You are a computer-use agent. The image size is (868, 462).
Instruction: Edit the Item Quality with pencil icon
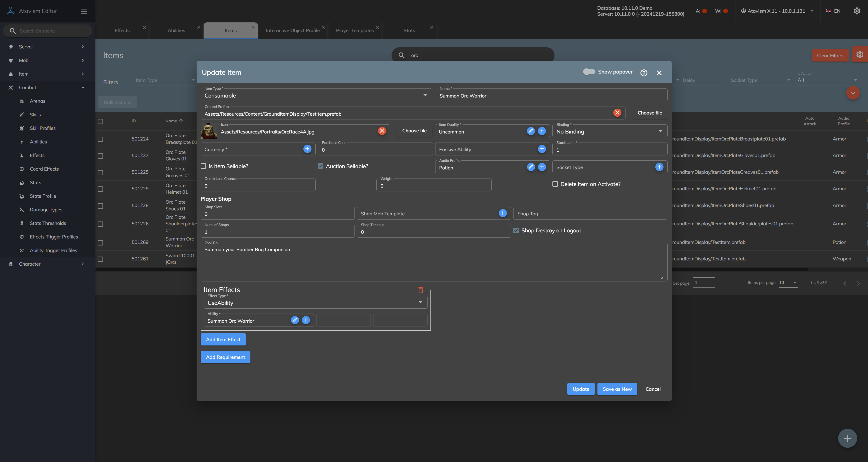click(x=531, y=131)
